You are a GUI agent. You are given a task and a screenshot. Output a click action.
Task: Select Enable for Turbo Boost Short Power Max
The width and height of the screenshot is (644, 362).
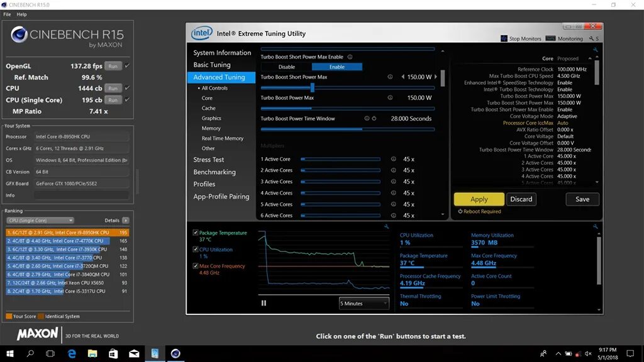337,67
